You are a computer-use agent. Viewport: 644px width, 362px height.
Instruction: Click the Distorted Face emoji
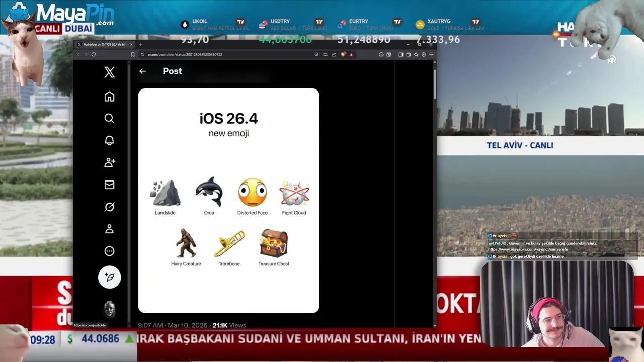coord(252,192)
